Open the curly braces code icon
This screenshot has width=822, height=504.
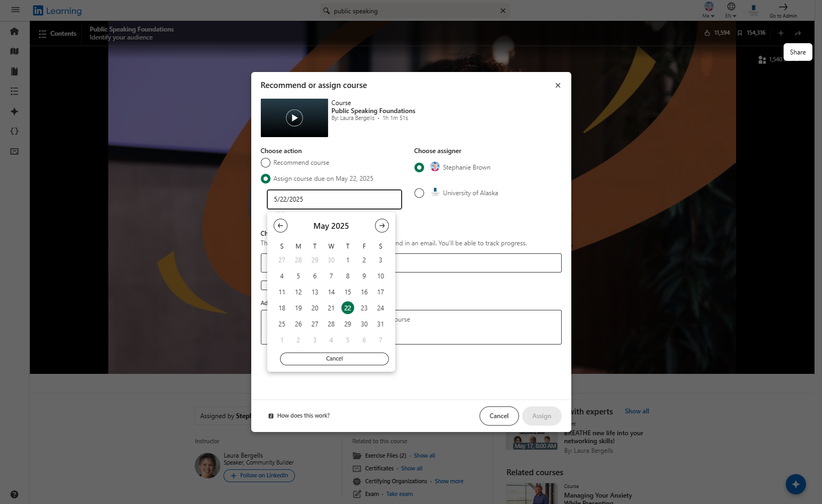click(14, 131)
